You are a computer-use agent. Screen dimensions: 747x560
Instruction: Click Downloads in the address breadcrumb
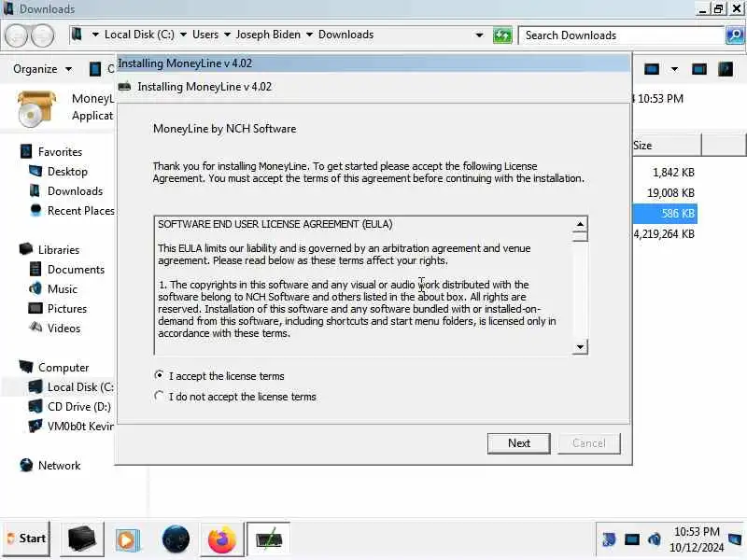click(x=345, y=35)
